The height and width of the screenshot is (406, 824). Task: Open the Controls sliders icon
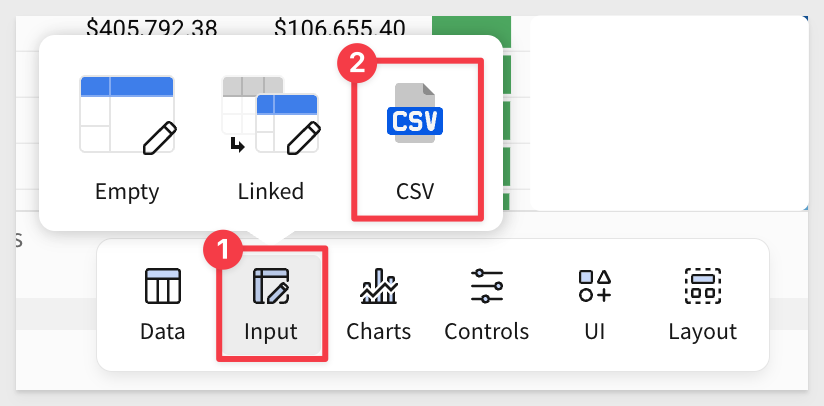tap(487, 286)
